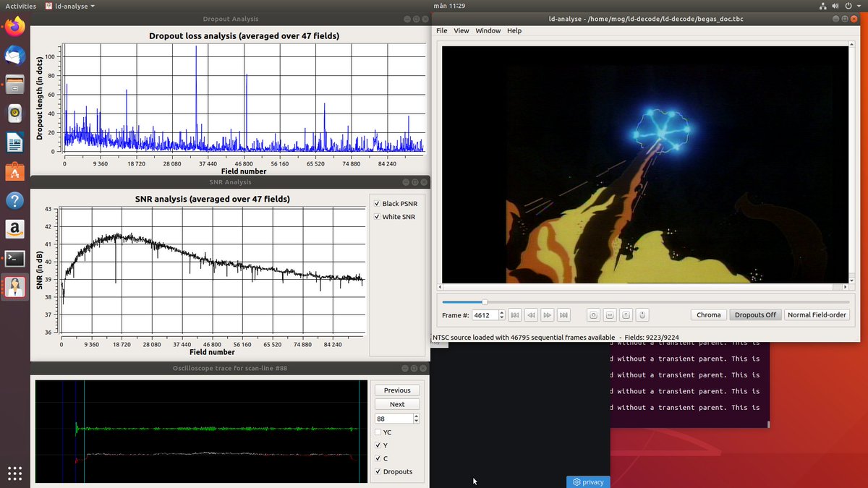Image resolution: width=868 pixels, height=488 pixels.
Task: Jump to last frame button
Action: pos(563,314)
